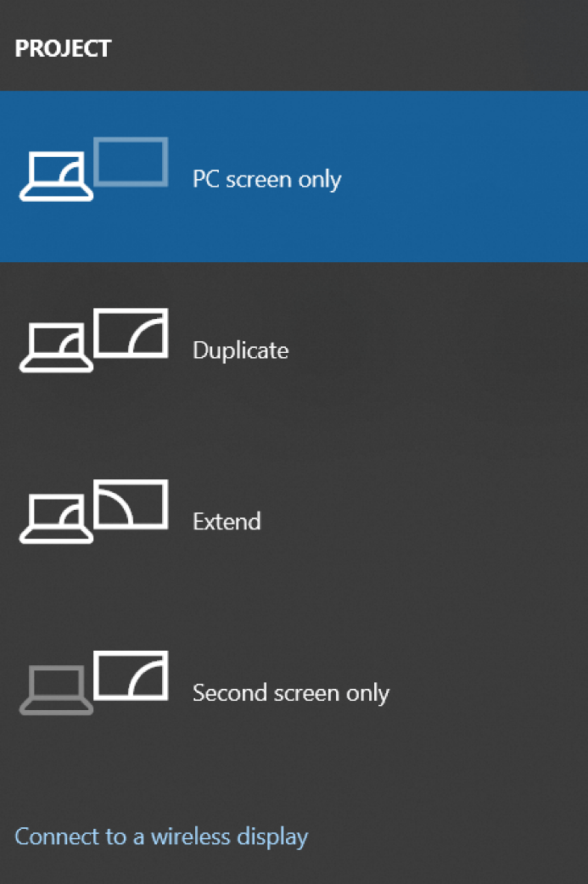
Task: Click the PROJECT panel title
Action: point(63,48)
